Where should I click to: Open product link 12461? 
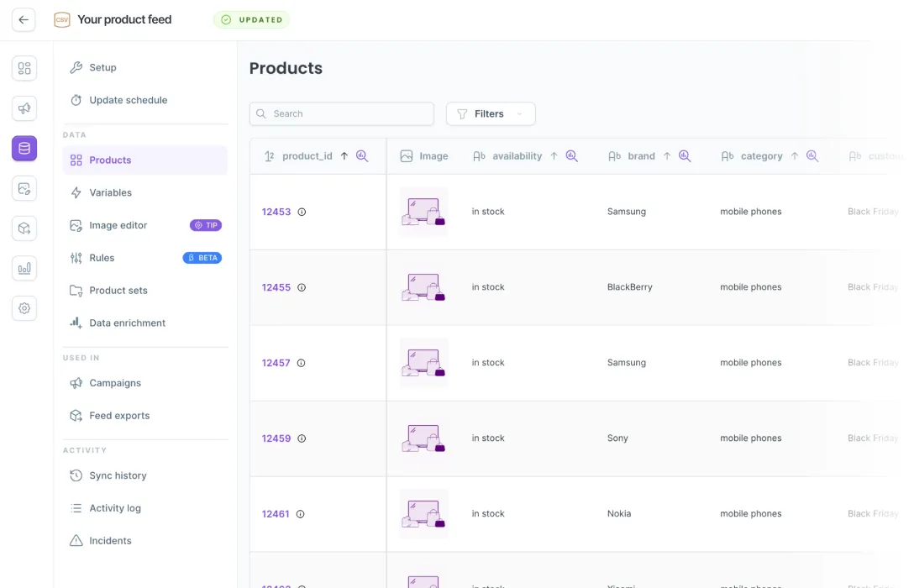(276, 514)
